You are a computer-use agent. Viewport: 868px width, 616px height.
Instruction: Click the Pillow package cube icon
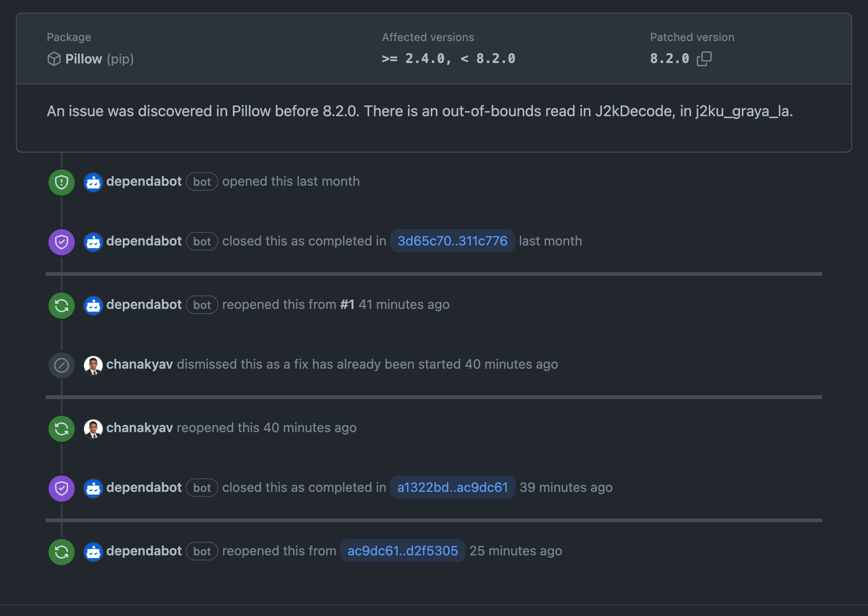pyautogui.click(x=54, y=59)
